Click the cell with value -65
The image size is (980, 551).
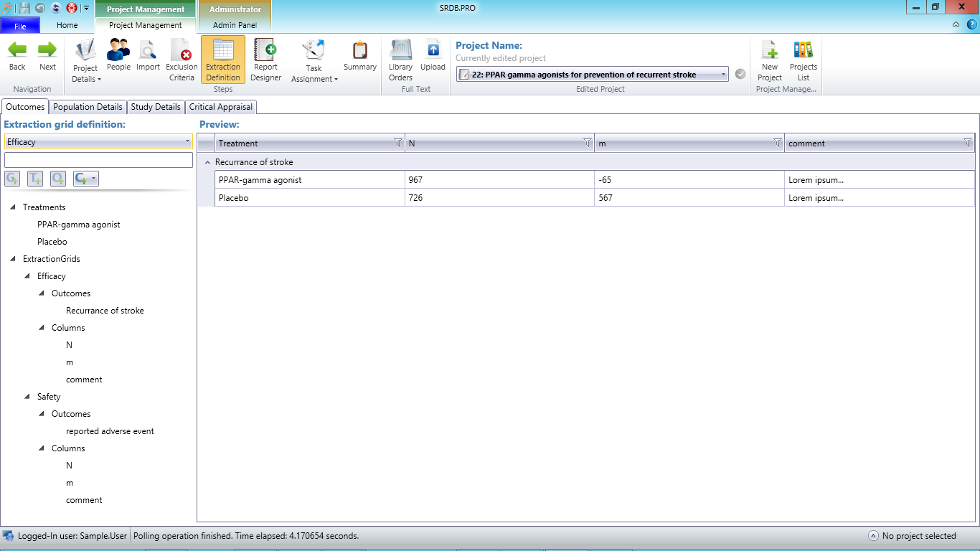(x=689, y=180)
